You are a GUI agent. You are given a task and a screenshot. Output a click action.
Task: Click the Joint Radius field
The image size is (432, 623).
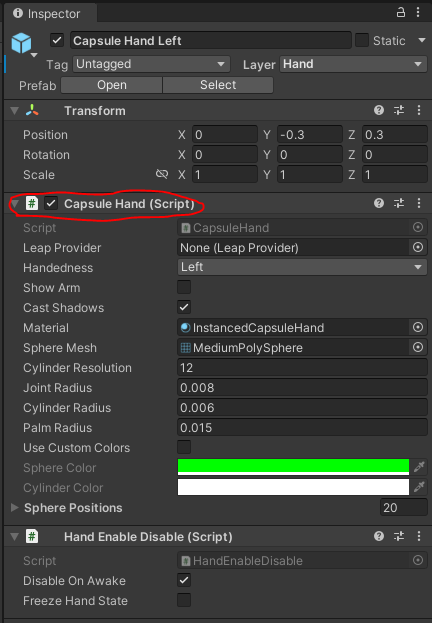(x=302, y=387)
